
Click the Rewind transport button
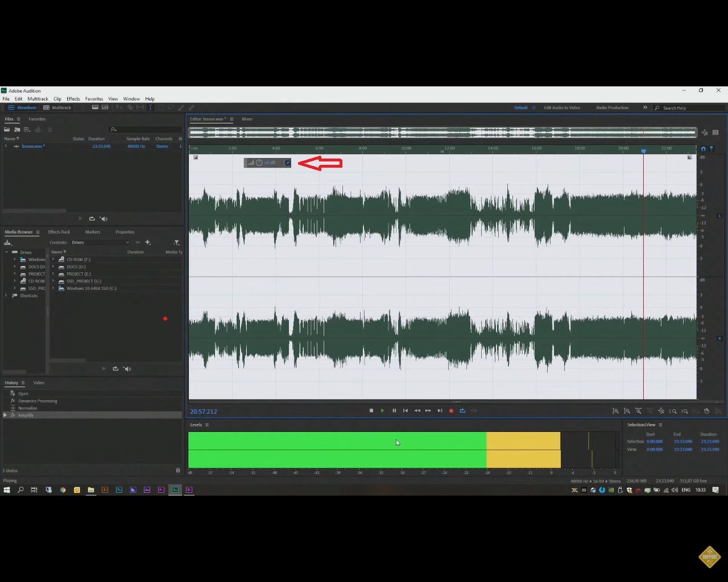pos(417,410)
